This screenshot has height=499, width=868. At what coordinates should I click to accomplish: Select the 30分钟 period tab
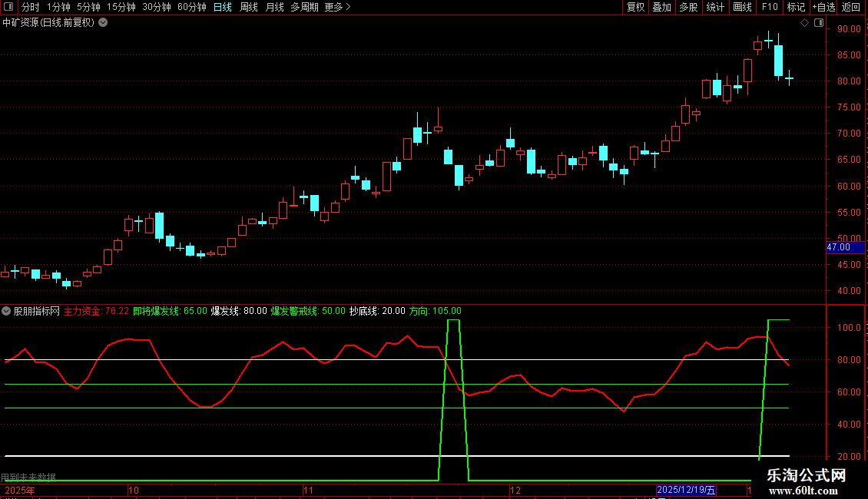point(157,7)
